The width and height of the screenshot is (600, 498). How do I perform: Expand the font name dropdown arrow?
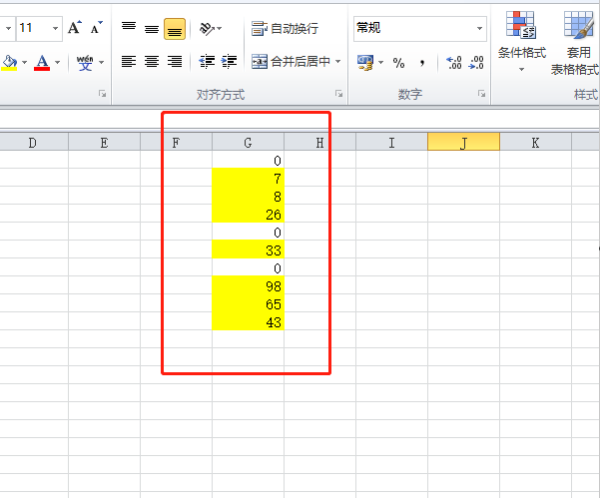[x=8, y=28]
